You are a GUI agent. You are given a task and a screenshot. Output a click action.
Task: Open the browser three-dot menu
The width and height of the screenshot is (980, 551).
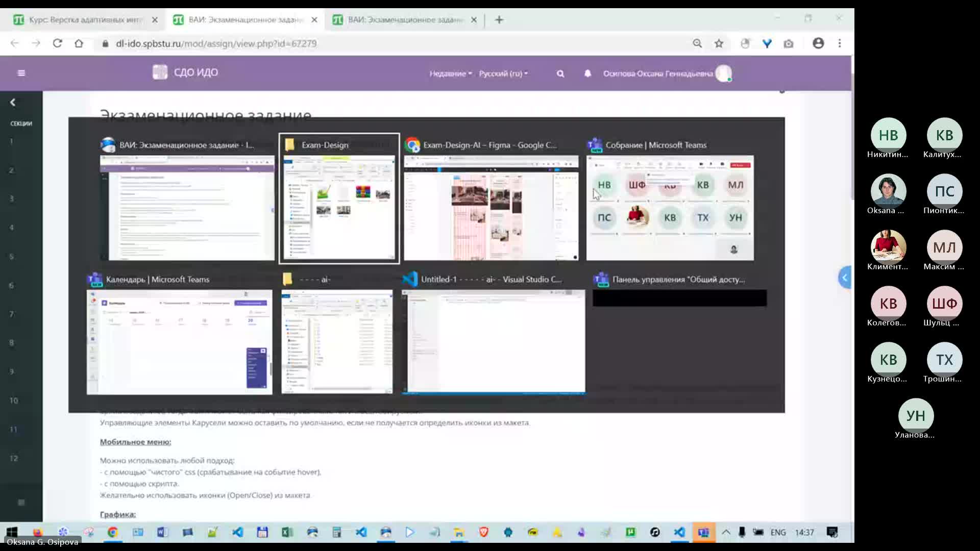pyautogui.click(x=840, y=43)
